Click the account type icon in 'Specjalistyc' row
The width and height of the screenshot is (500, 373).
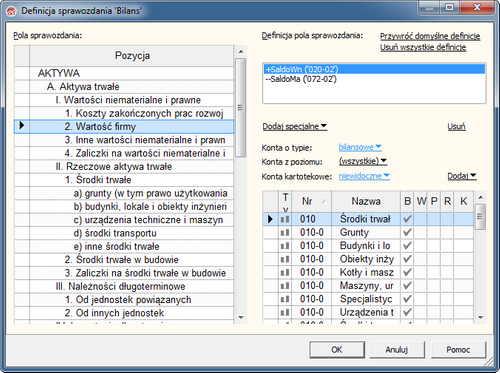[285, 299]
